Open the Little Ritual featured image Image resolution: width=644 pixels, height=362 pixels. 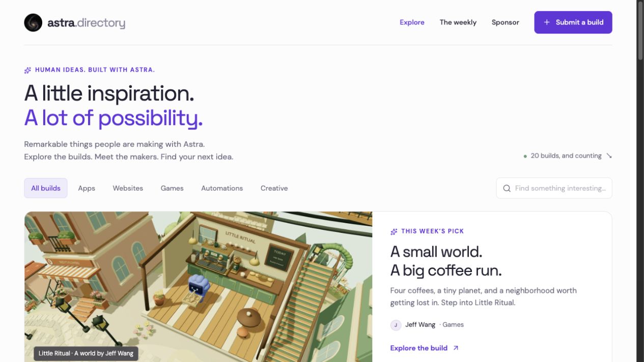click(198, 287)
